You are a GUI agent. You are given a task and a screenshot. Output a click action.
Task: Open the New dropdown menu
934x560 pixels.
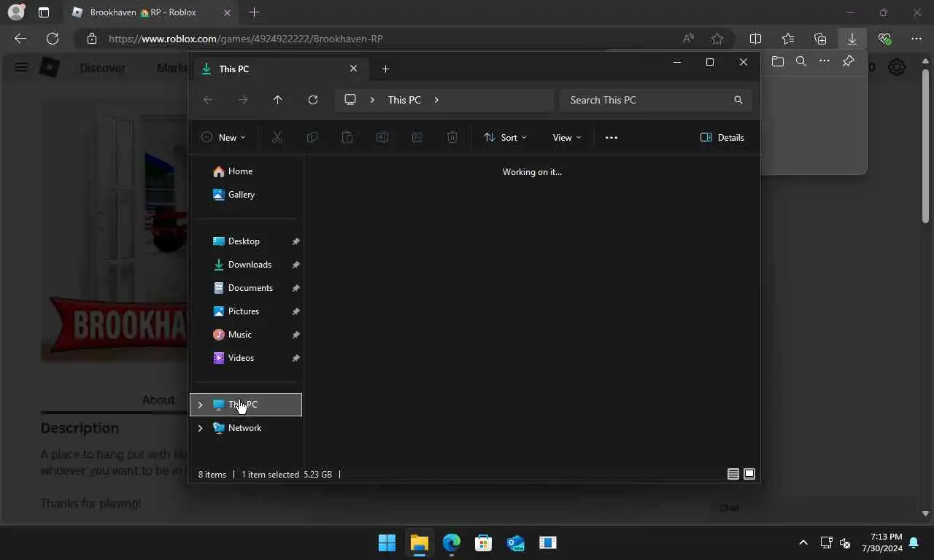point(223,137)
